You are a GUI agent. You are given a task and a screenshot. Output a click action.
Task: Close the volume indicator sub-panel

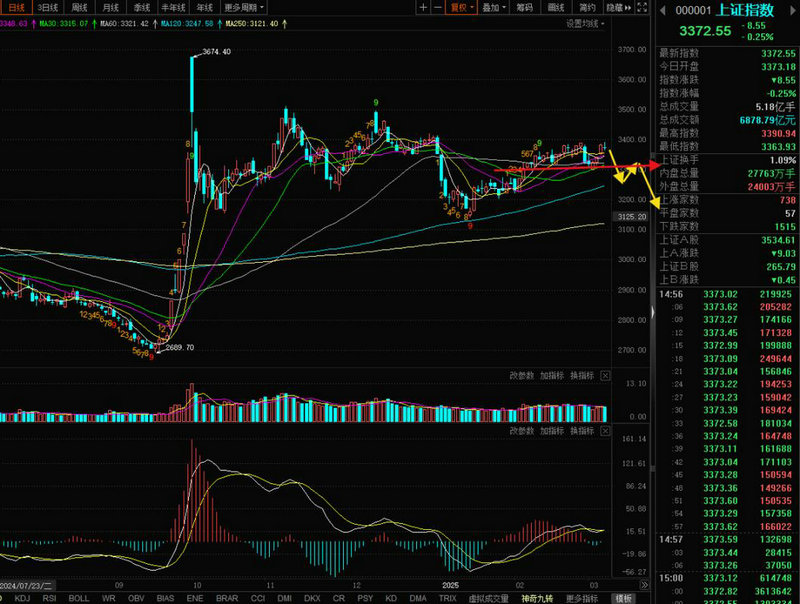coord(605,376)
